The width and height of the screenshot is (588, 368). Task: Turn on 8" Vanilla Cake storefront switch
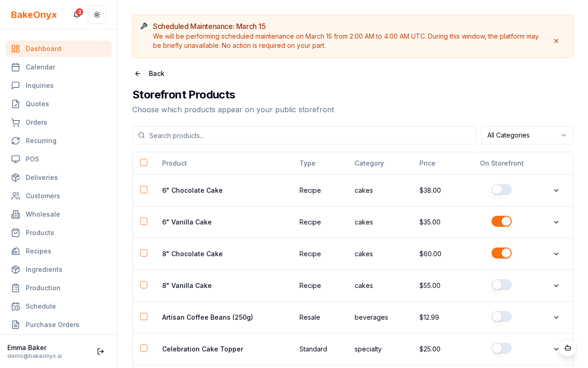[502, 285]
